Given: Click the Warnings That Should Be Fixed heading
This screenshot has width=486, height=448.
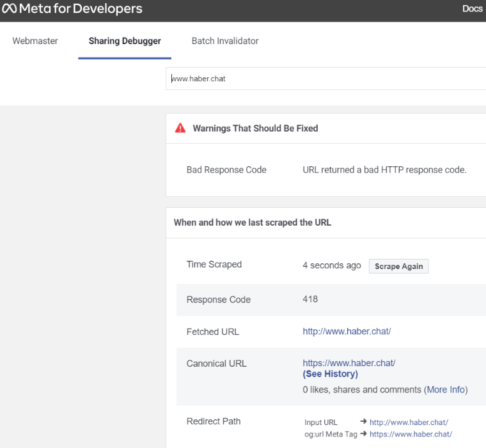Looking at the screenshot, I should pyautogui.click(x=255, y=128).
